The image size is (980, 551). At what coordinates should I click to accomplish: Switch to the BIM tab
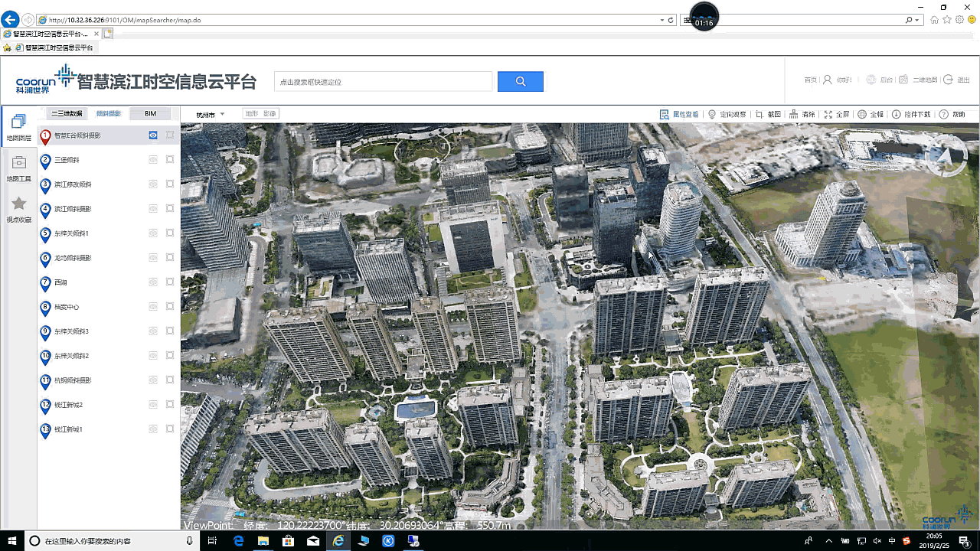tap(150, 114)
